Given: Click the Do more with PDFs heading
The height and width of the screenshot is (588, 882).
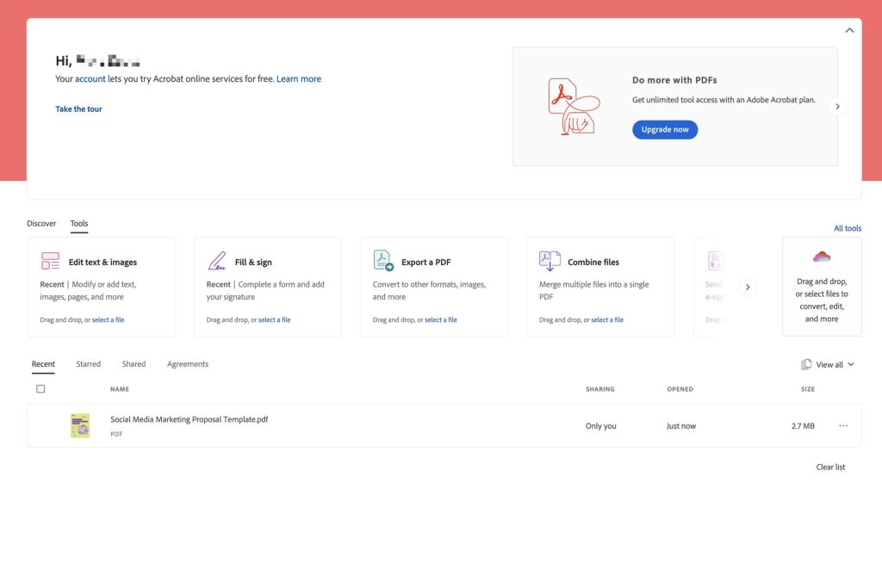Looking at the screenshot, I should click(674, 80).
